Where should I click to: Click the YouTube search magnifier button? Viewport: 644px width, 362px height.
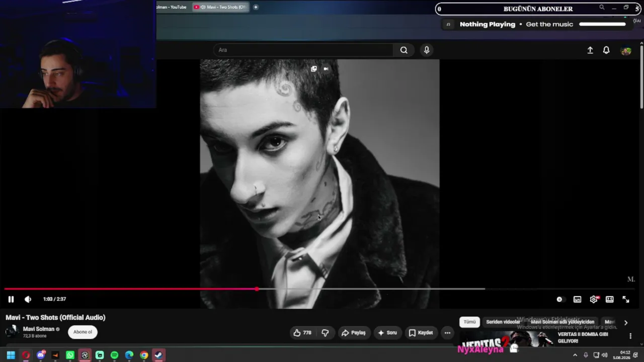coord(404,50)
